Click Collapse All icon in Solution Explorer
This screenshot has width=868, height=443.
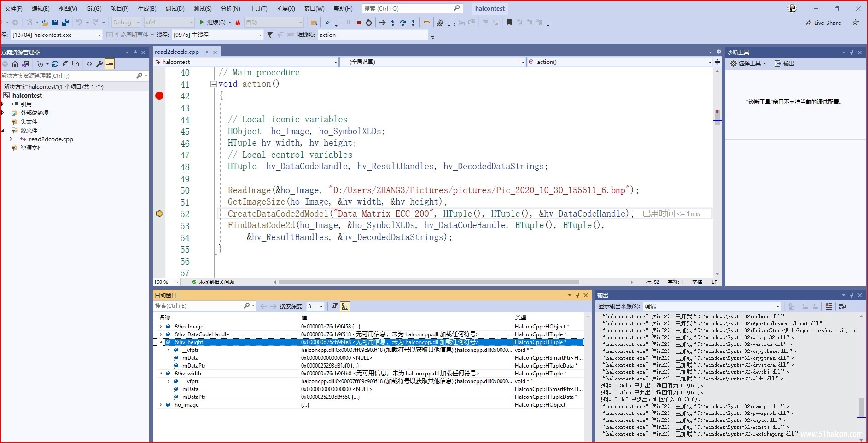(65, 64)
